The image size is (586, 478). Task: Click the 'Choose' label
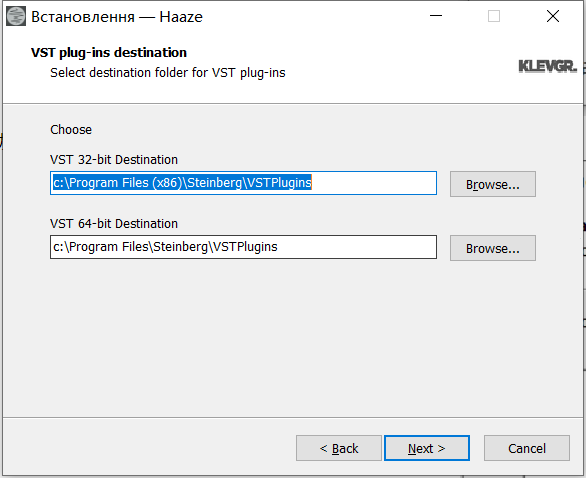tap(71, 130)
